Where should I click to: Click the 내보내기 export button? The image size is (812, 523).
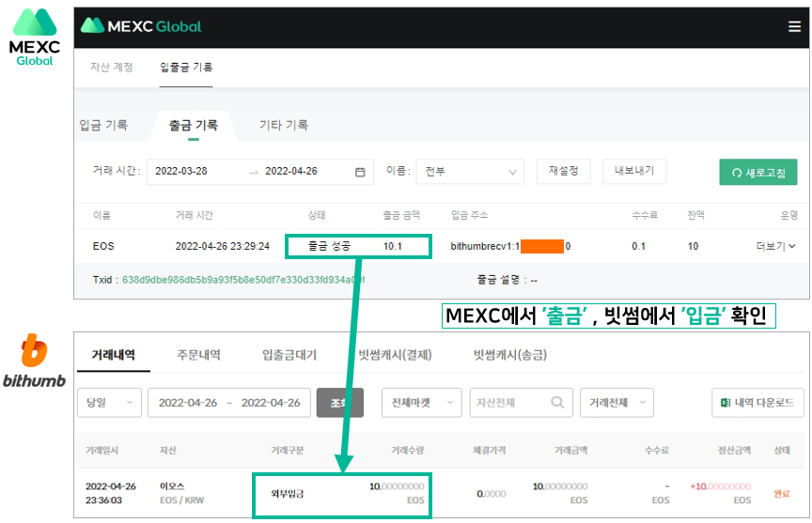tap(634, 171)
